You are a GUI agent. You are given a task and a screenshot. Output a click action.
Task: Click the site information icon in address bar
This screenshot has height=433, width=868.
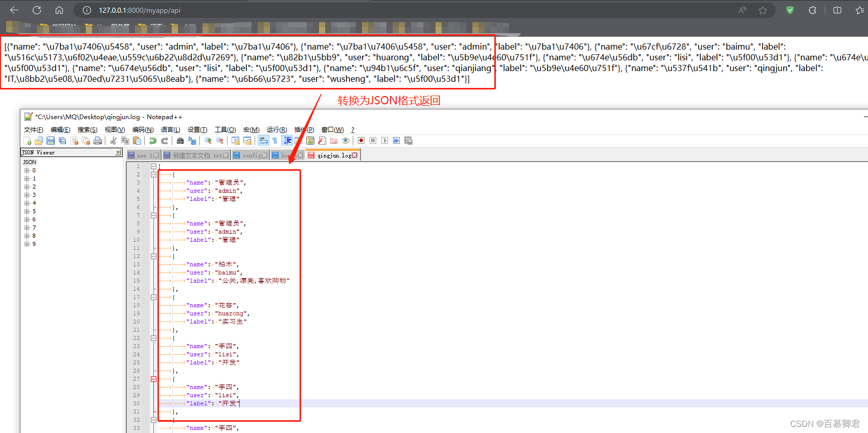pyautogui.click(x=87, y=10)
